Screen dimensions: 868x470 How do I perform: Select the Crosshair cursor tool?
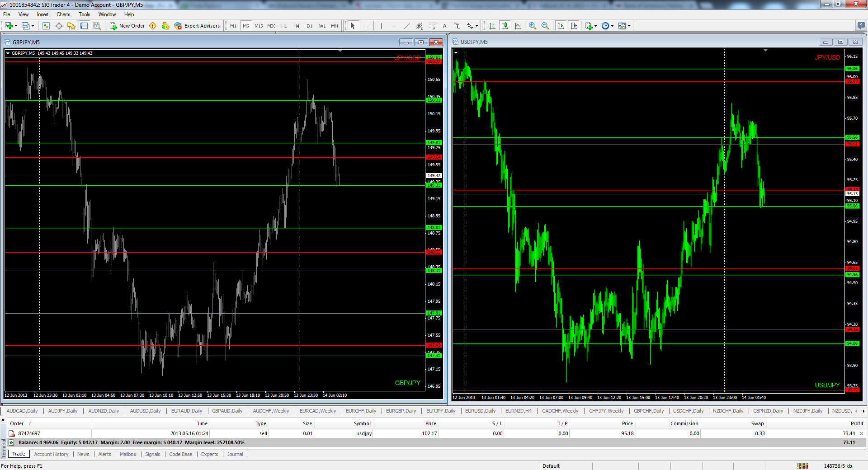click(x=366, y=26)
